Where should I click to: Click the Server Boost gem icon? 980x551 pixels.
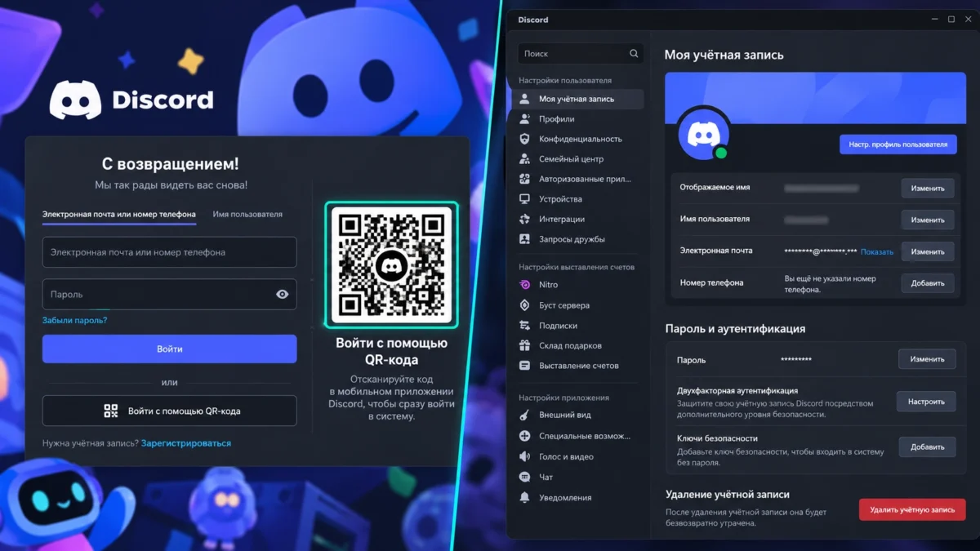(x=524, y=305)
